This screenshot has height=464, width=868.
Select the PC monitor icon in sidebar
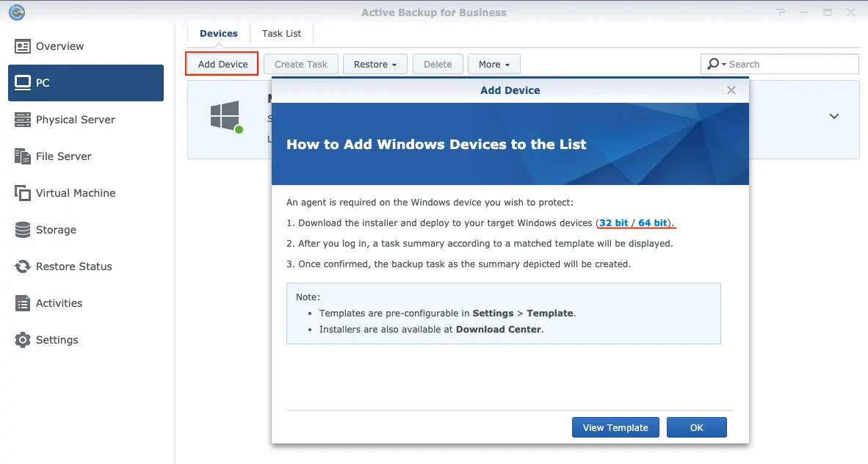tap(23, 83)
